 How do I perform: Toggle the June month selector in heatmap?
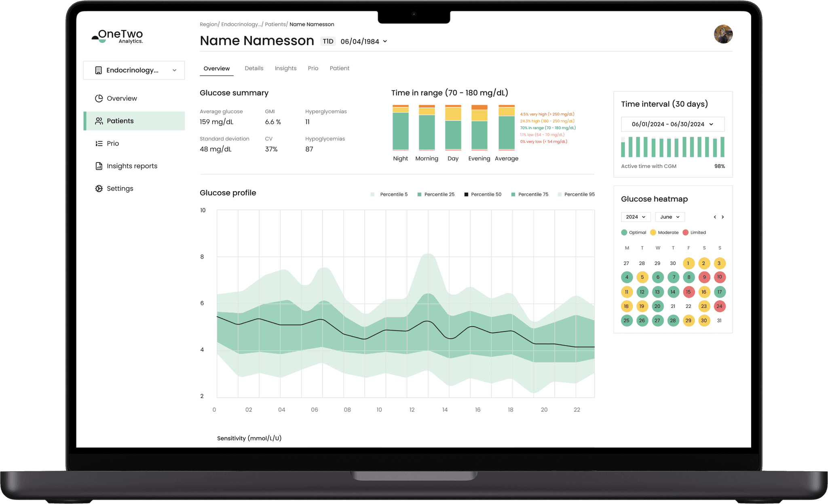click(668, 217)
